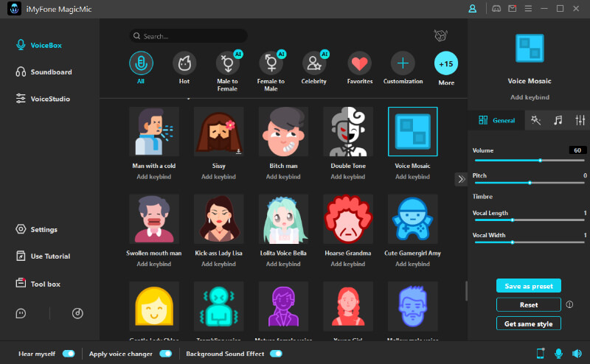Viewport: 590px width, 364px height.
Task: Click the mobile device icon in status bar
Action: tap(541, 353)
